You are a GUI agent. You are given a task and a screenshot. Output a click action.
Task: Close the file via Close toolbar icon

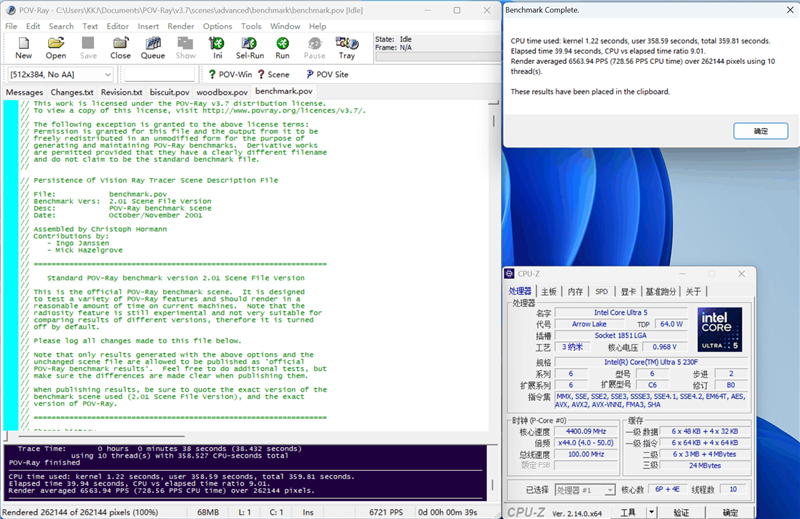click(x=120, y=47)
